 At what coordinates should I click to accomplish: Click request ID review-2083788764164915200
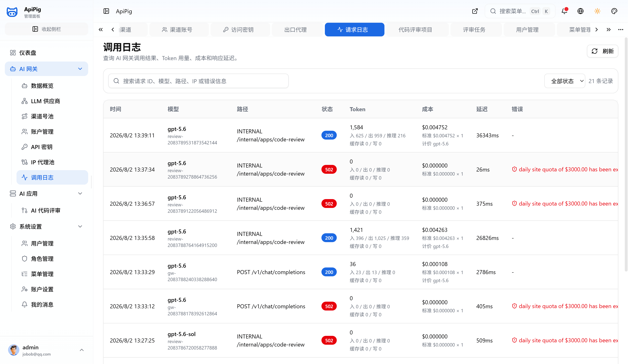coord(192,242)
